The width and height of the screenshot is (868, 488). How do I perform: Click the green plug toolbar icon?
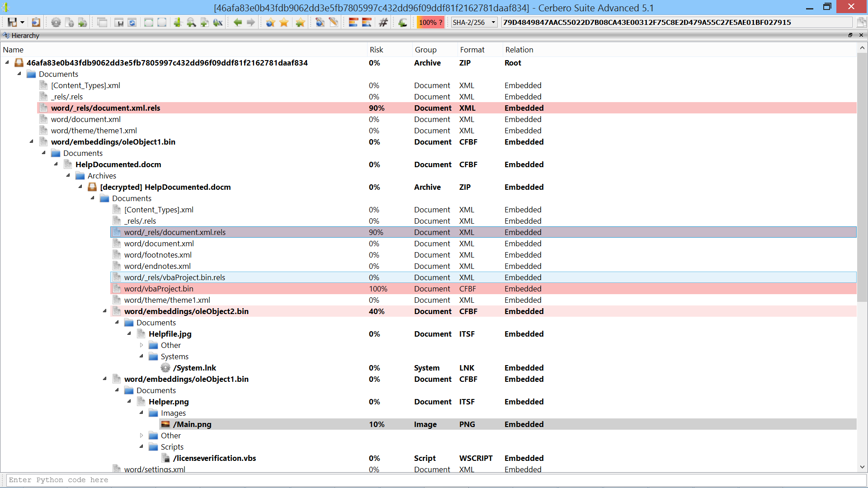(x=178, y=22)
